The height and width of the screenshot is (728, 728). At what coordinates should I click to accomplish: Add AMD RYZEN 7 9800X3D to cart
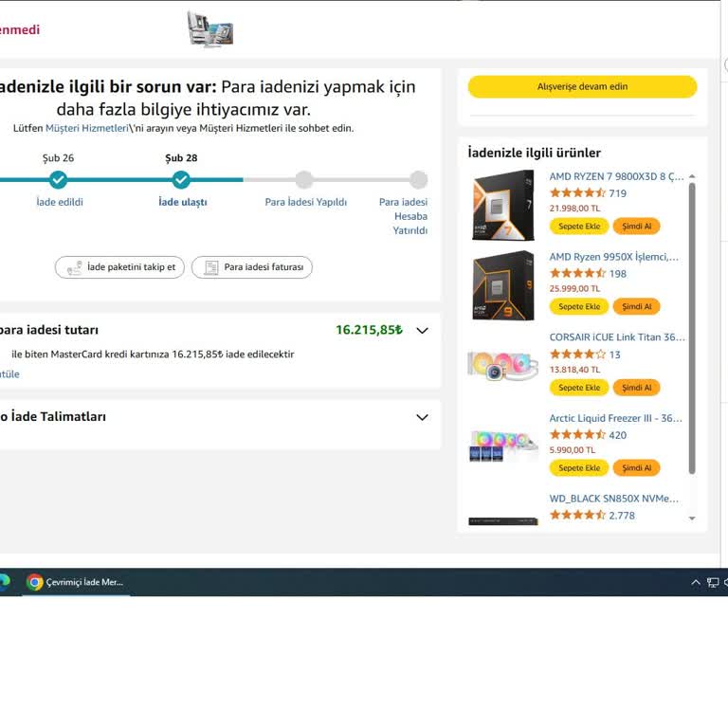579,227
